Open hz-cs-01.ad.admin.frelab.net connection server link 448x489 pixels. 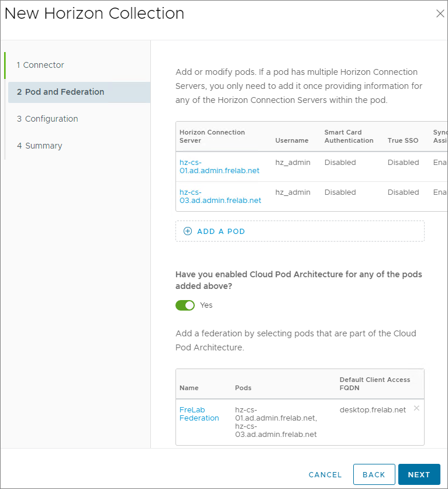(x=219, y=167)
